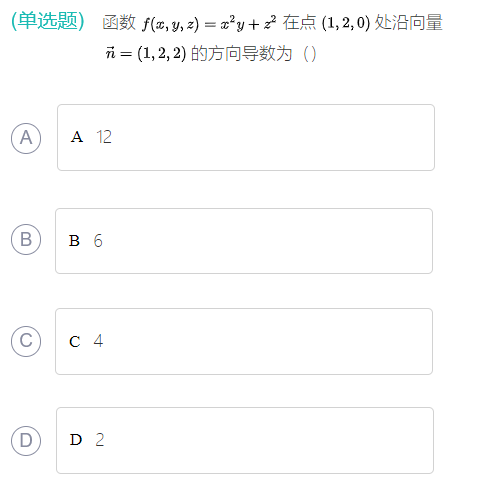Viewport: 495px width, 491px height.
Task: Choose the answer box containing 12
Action: [x=246, y=137]
